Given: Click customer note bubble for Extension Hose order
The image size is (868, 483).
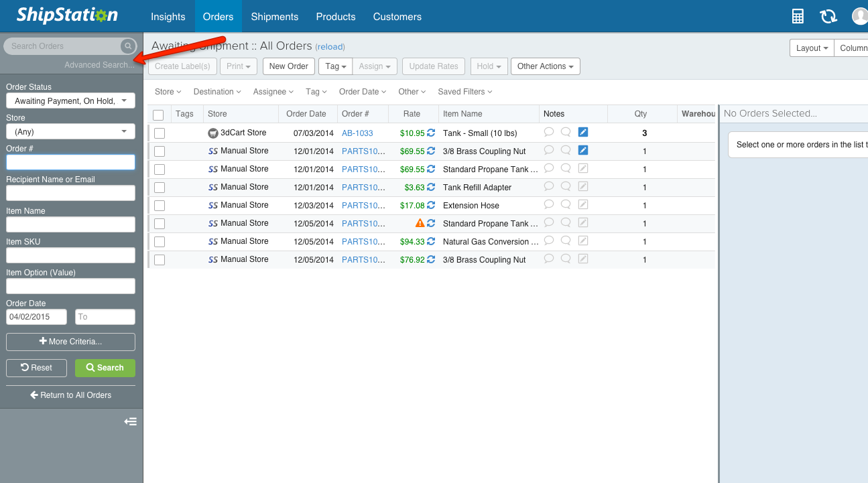Looking at the screenshot, I should pyautogui.click(x=549, y=204).
